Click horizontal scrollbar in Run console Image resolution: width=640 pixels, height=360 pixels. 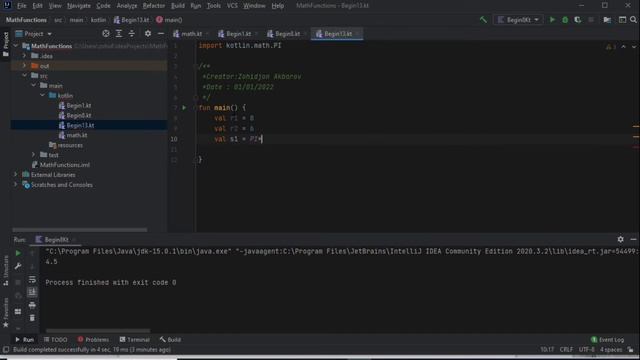click(x=98, y=331)
